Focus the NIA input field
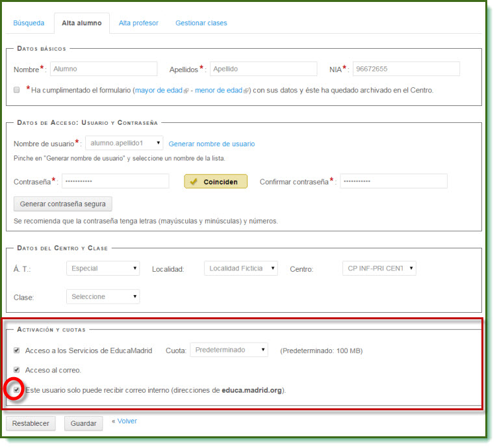497x448 pixels. [406, 69]
